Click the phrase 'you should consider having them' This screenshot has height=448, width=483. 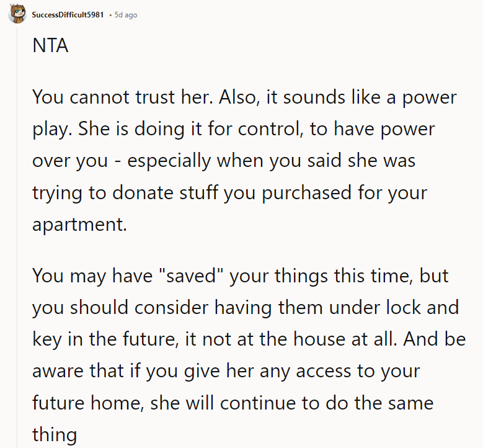(x=177, y=307)
